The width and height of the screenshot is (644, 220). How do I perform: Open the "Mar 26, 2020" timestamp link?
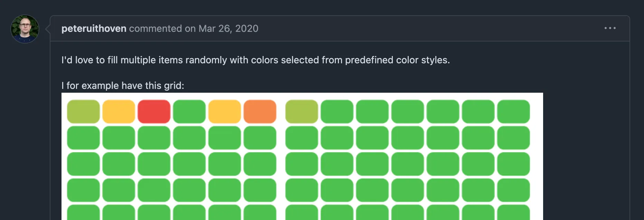(x=228, y=28)
